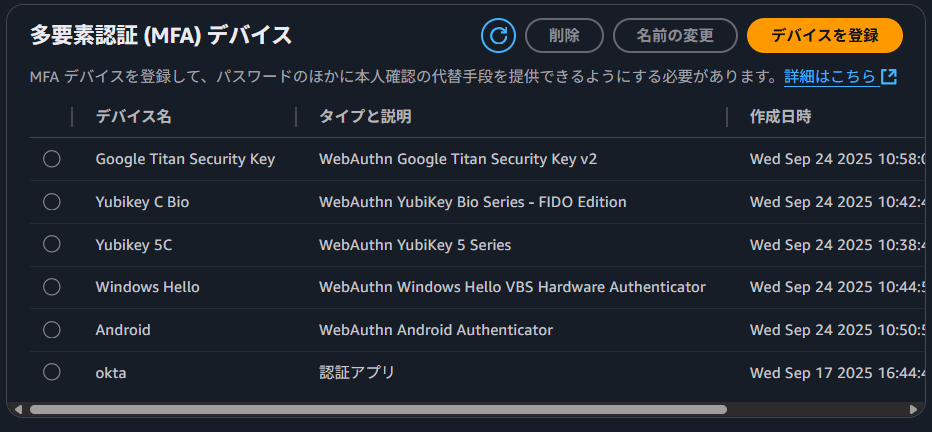Click the right scroll arrow of horizontal scrollbar
This screenshot has width=932, height=432.
click(x=913, y=409)
